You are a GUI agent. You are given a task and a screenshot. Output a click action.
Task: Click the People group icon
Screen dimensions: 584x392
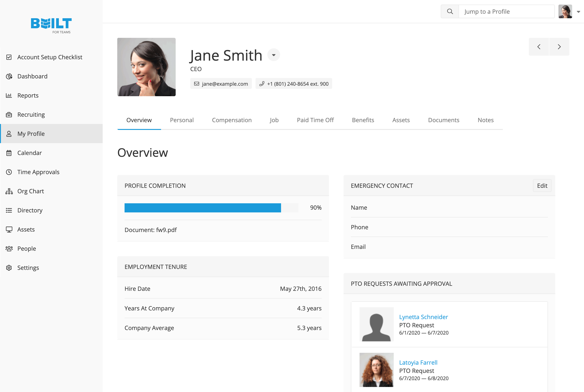click(9, 248)
